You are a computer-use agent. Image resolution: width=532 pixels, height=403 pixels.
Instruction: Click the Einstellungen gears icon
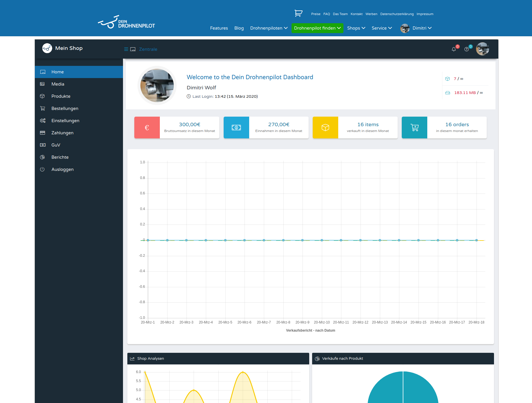(x=43, y=121)
